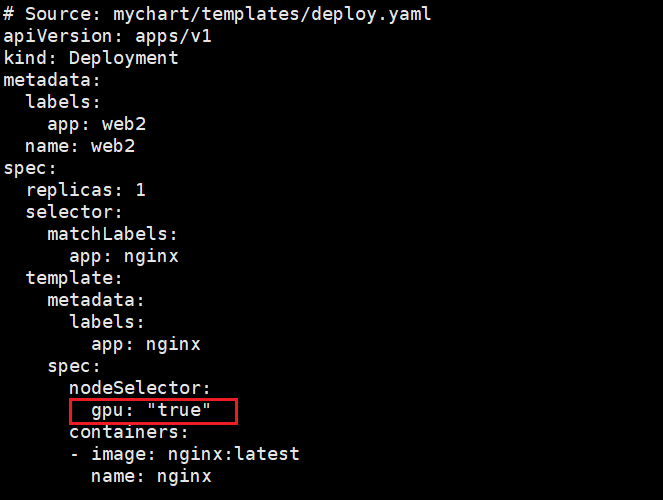Click the Source comment line for deploy.yaml
This screenshot has height=500, width=663.
[x=217, y=14]
